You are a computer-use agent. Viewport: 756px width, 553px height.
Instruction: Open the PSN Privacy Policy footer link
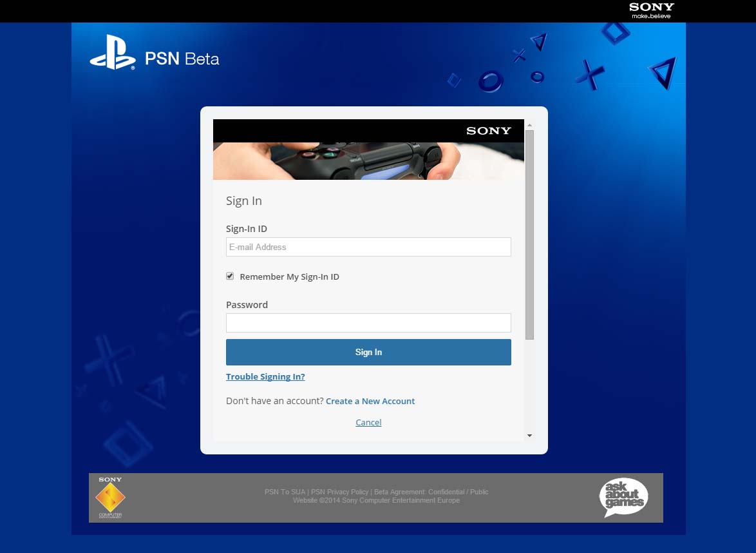pos(339,492)
